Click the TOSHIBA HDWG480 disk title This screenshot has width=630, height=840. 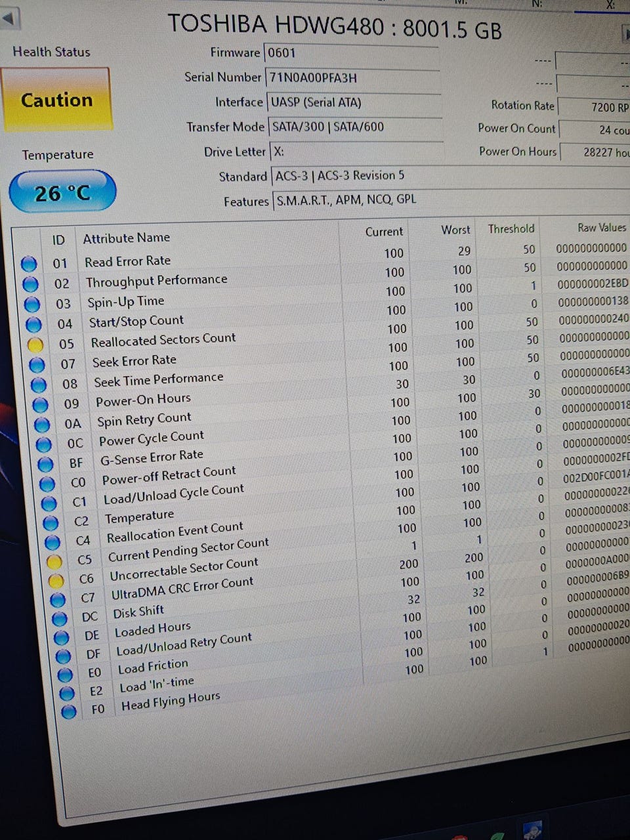[335, 28]
